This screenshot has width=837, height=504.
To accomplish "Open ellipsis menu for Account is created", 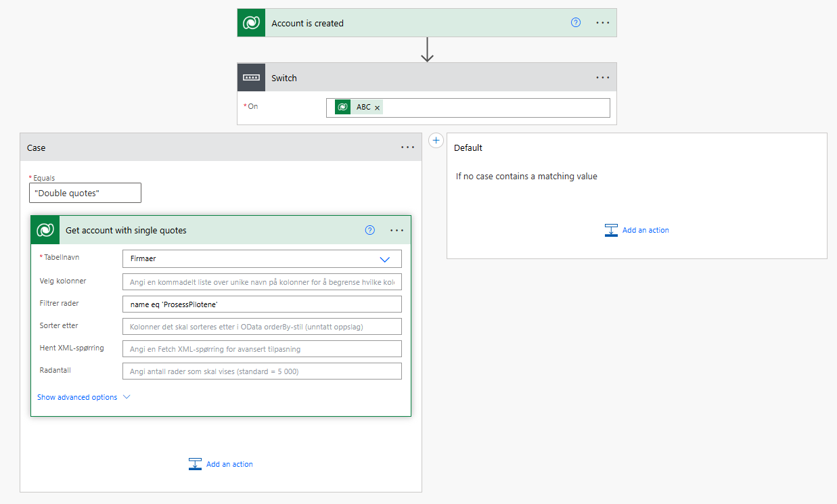I will (602, 22).
